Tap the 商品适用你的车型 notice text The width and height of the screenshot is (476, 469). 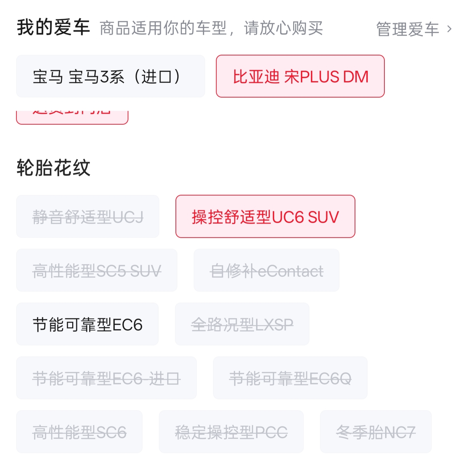[x=163, y=28]
